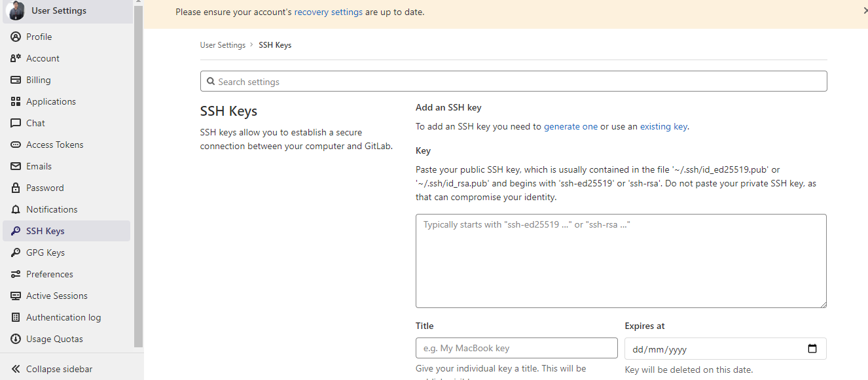Collapse the sidebar with the double chevron
This screenshot has width=868, height=380.
[x=16, y=369]
